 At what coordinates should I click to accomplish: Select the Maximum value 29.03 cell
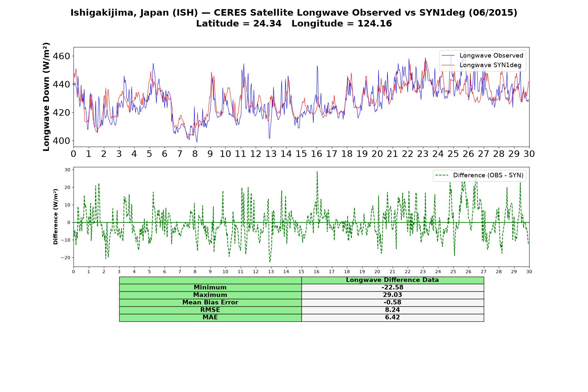click(392, 295)
